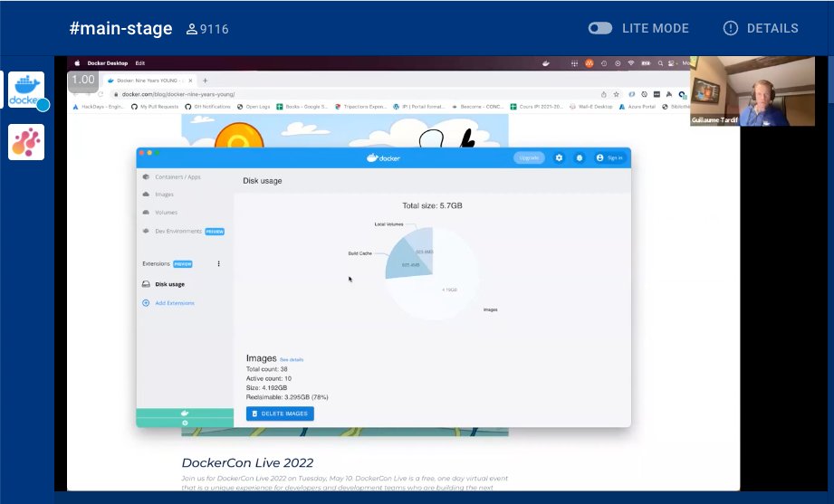
Task: Click the Guillaume Tardif video thumbnail
Action: point(753,90)
